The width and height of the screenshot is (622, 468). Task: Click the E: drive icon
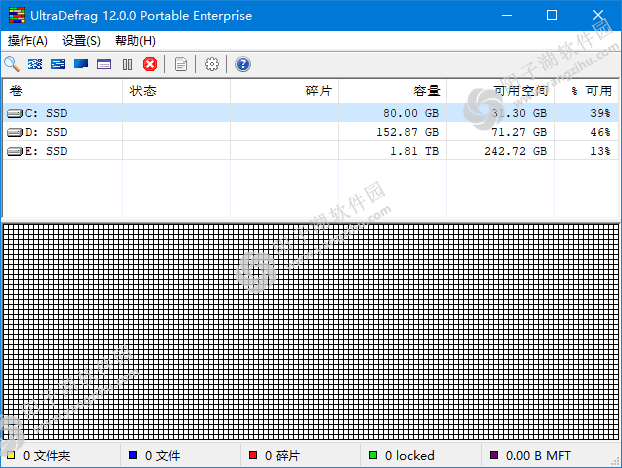15,152
